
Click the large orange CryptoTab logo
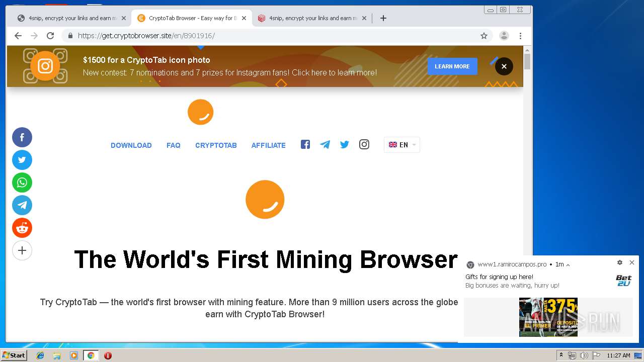(265, 200)
